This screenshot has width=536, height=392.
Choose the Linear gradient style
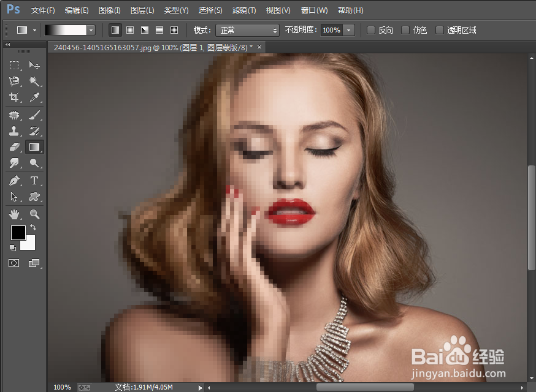coord(115,30)
